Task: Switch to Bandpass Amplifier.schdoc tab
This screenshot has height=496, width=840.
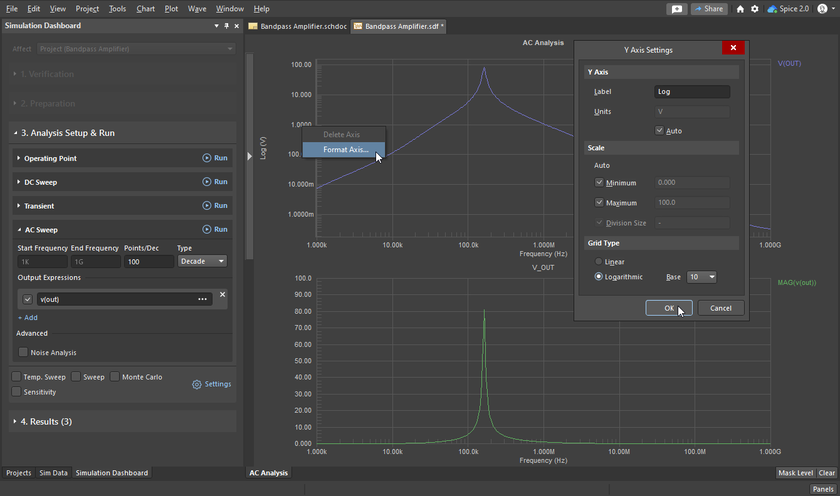Action: point(297,26)
